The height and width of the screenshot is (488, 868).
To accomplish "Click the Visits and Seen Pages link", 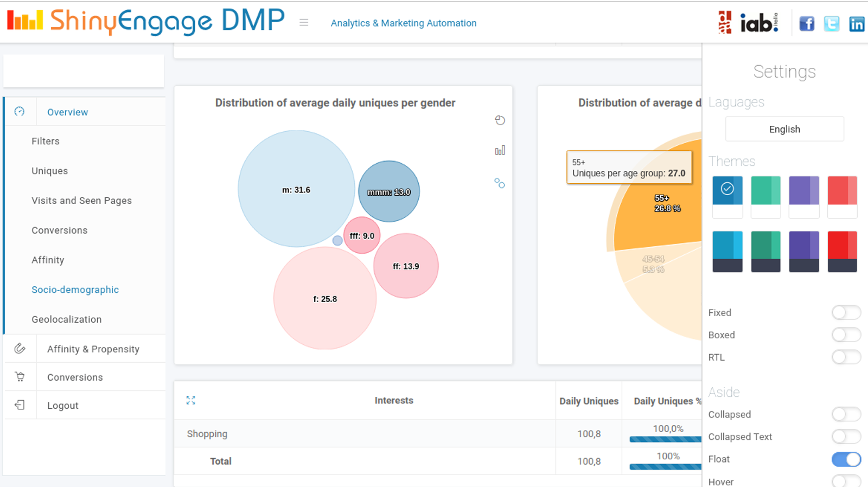I will click(81, 201).
